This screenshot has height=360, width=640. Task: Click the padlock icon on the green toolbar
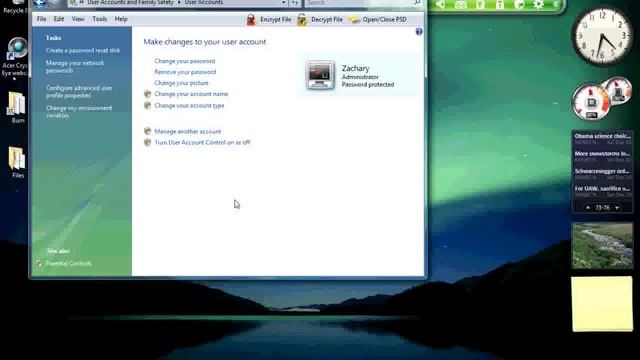tap(500, 4)
